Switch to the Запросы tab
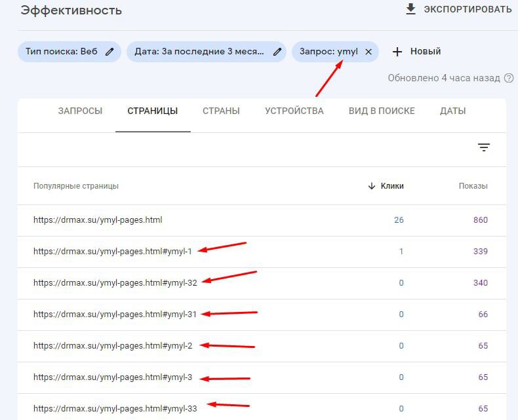Screen dimensions: 518x420 click(80, 111)
